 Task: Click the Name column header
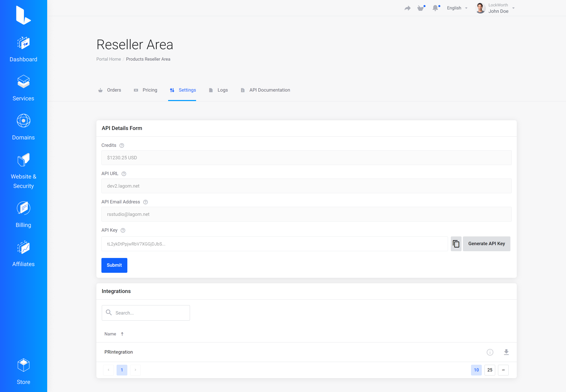coord(110,334)
